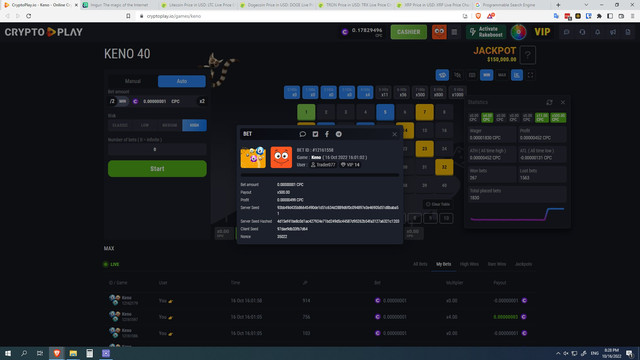This screenshot has height=360, width=640.
Task: Select Classic risk level
Action: click(120, 125)
